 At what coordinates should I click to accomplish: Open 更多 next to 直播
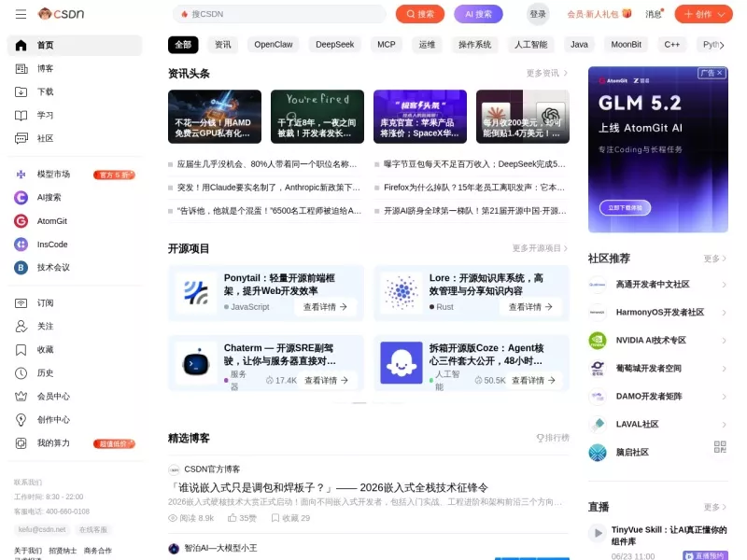[x=715, y=507]
